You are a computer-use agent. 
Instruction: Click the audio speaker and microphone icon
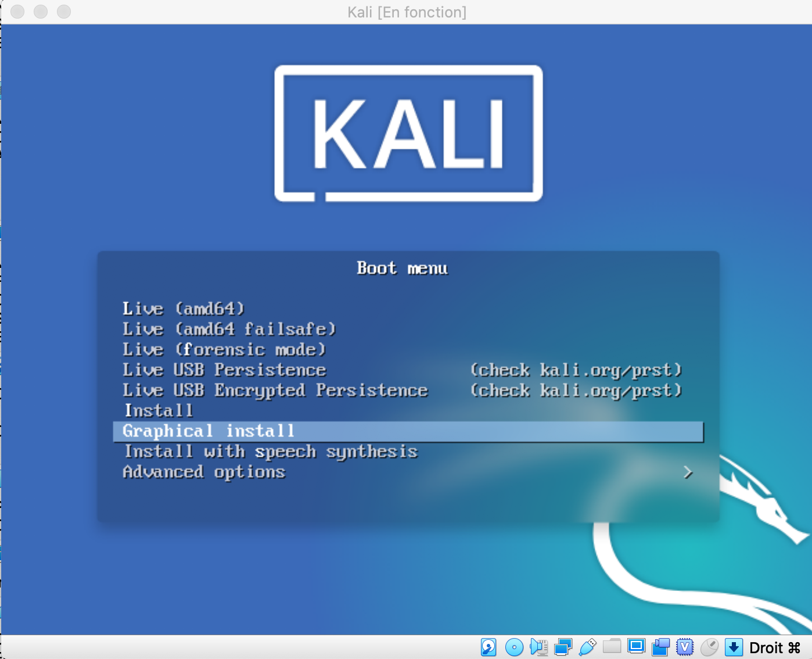[x=538, y=647]
